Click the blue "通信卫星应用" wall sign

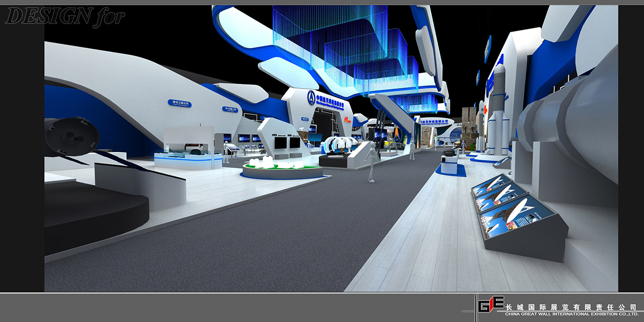click(179, 103)
